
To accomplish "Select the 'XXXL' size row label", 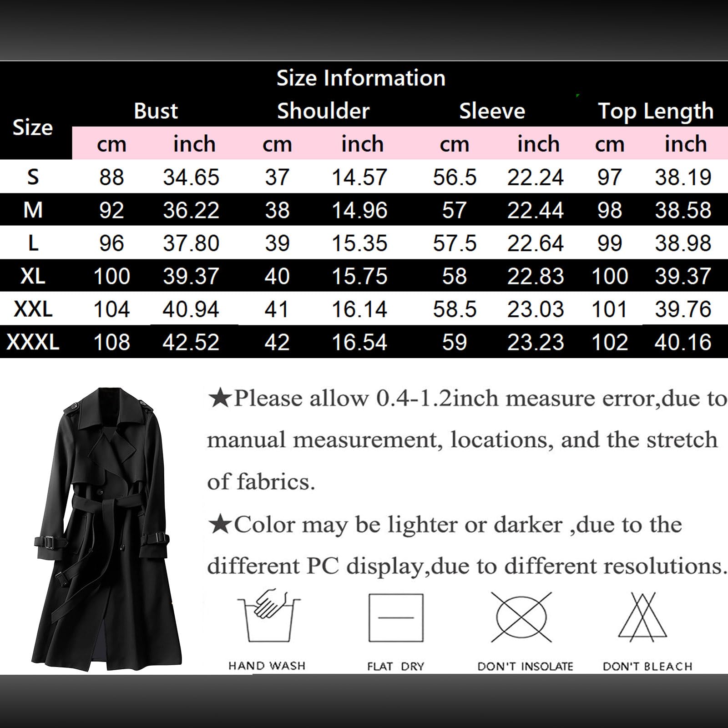I will coord(33,342).
